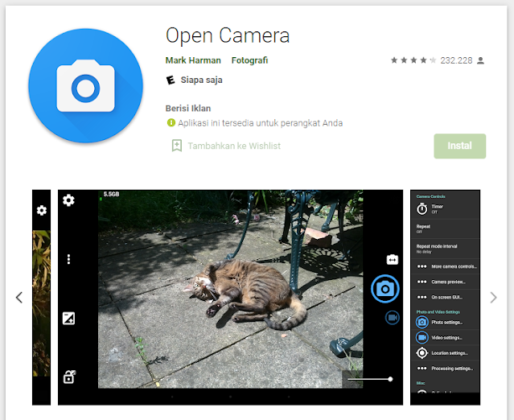Show the previous screenshot with left arrow
The width and height of the screenshot is (514, 420).
19,298
